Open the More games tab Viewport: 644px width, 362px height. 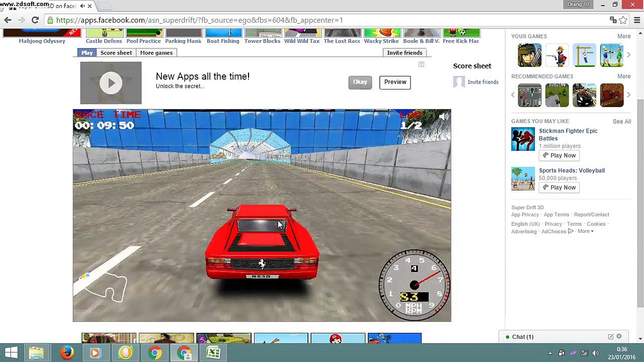[156, 53]
